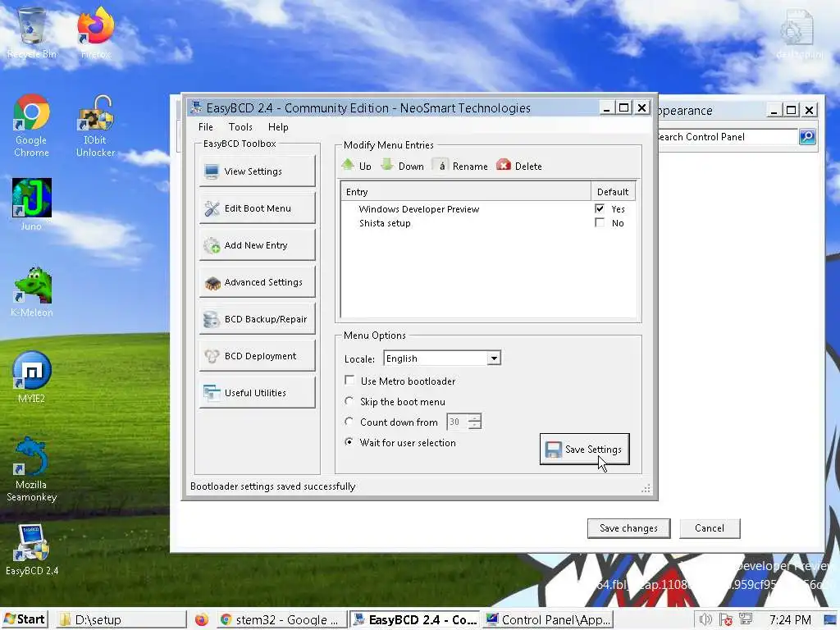This screenshot has width=840, height=630.
Task: Select the Juno desktop shortcut
Action: pyautogui.click(x=32, y=204)
